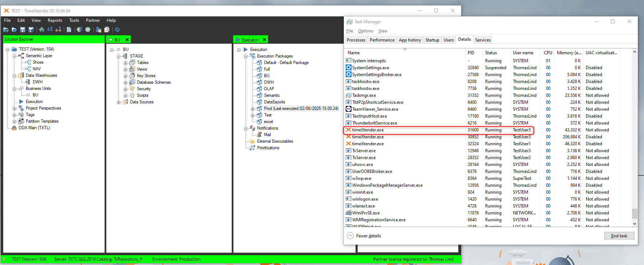Open the Reports menu in TimeXtender

click(x=55, y=20)
